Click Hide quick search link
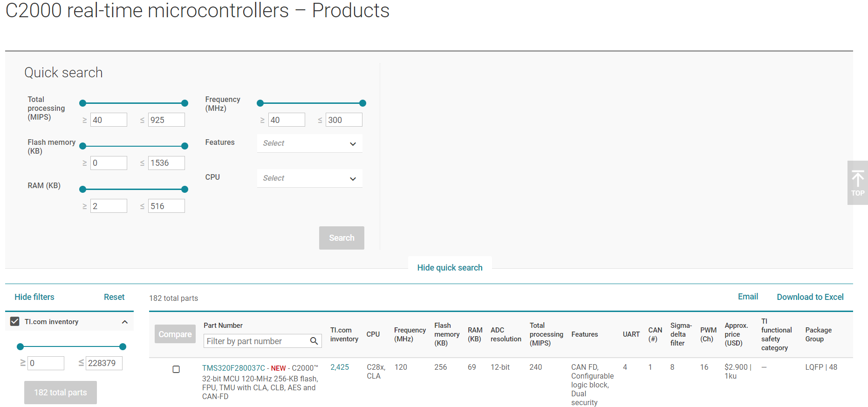Image resolution: width=868 pixels, height=407 pixels. pos(450,268)
